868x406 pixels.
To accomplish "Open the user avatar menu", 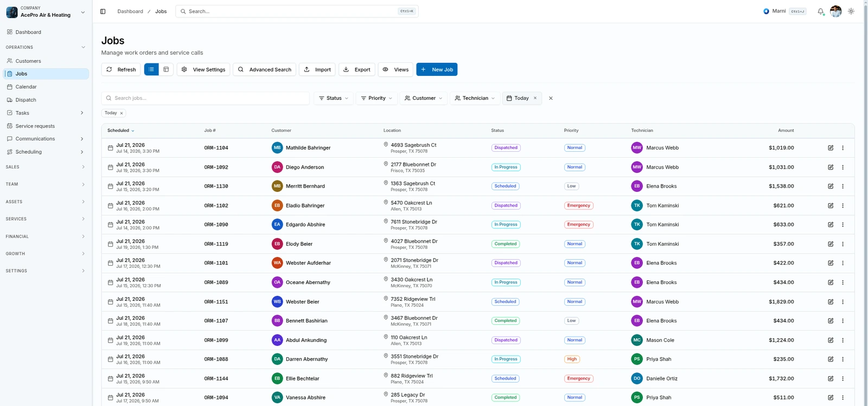I will [x=836, y=11].
